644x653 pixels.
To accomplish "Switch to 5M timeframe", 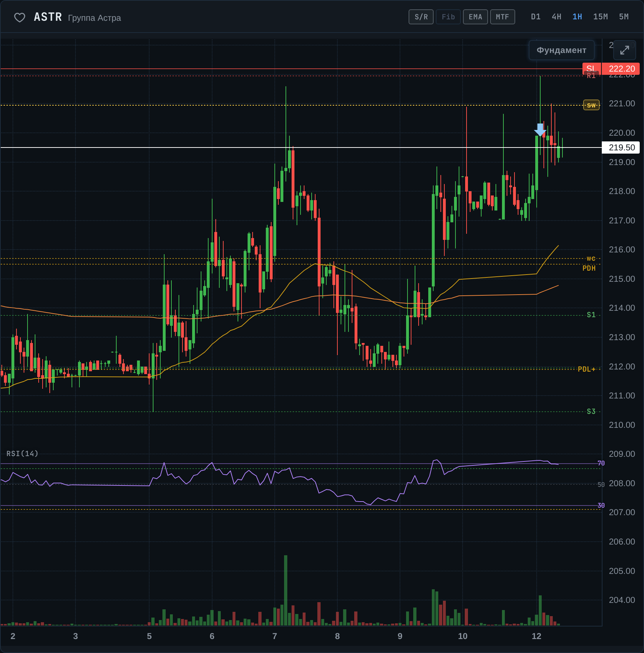I will pos(624,17).
